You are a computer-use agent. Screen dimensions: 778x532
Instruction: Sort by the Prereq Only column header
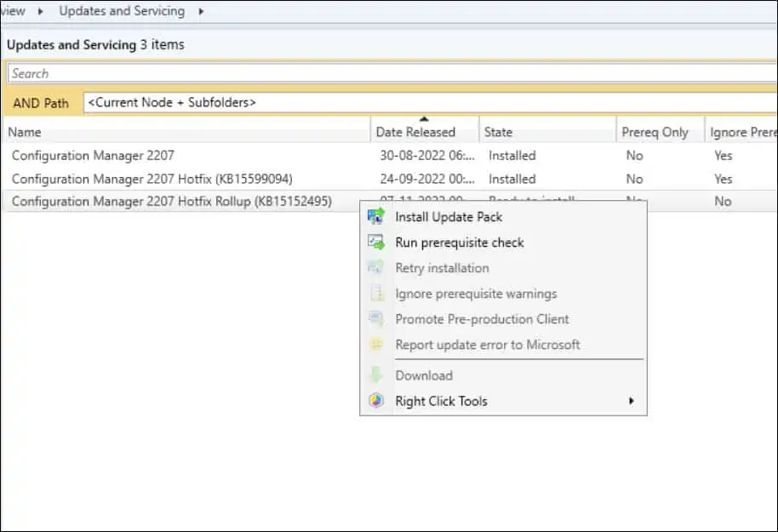pyautogui.click(x=661, y=132)
